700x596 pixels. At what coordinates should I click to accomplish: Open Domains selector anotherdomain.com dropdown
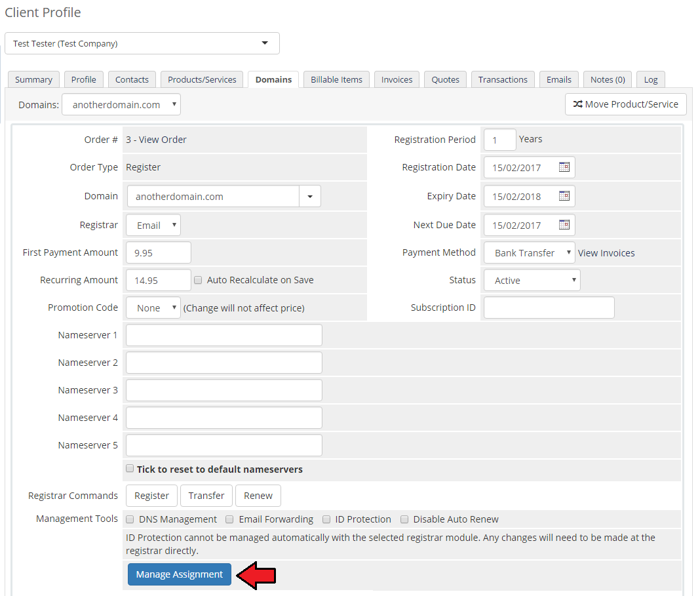tap(121, 104)
